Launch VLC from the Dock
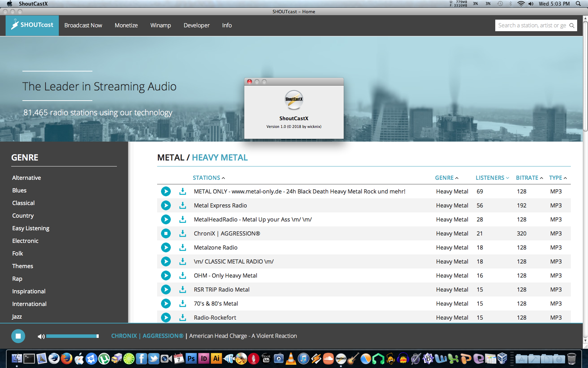Image resolution: width=588 pixels, height=368 pixels. click(x=291, y=359)
